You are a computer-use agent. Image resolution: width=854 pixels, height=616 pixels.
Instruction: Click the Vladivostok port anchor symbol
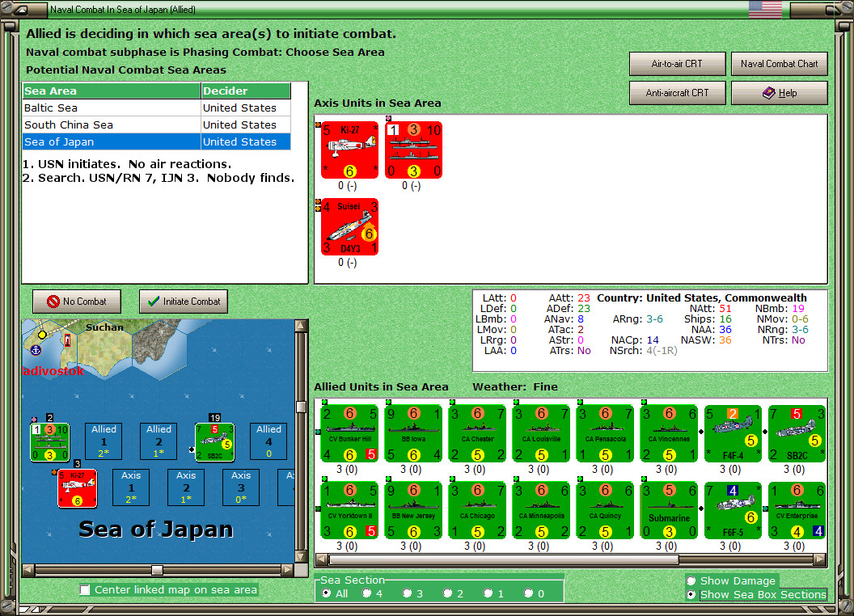click(x=36, y=350)
